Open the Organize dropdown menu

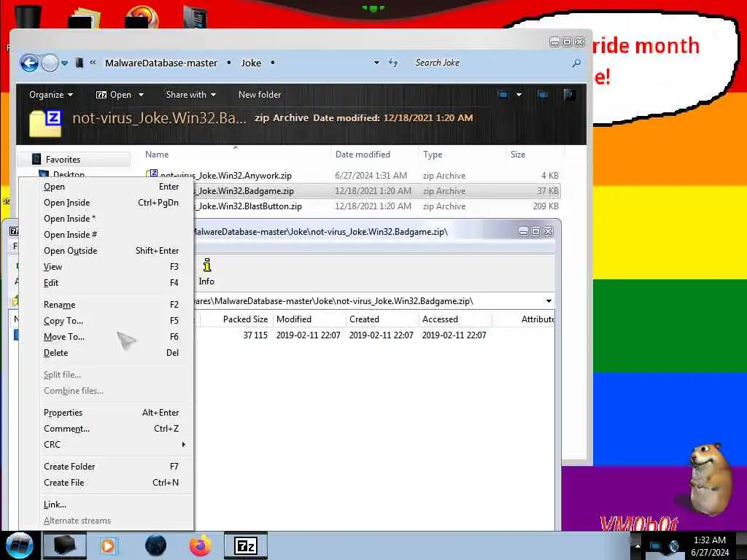pos(51,95)
